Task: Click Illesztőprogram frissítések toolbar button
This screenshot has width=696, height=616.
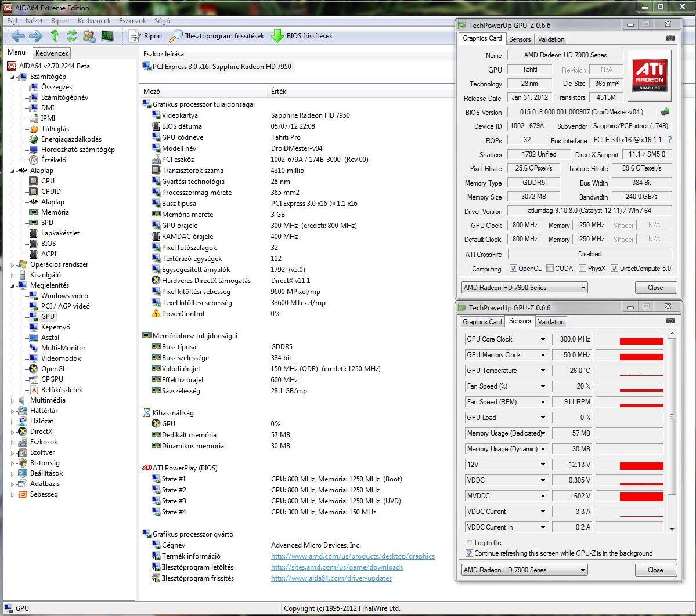Action: (217, 36)
